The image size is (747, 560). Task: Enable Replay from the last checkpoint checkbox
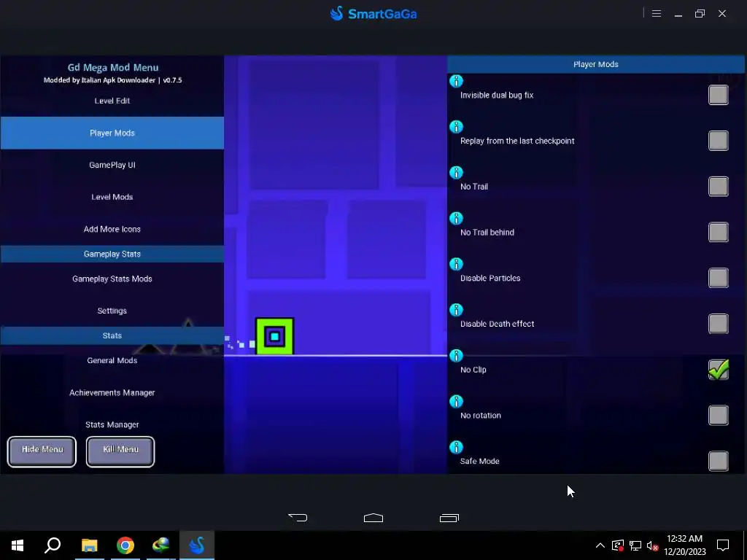coord(718,141)
